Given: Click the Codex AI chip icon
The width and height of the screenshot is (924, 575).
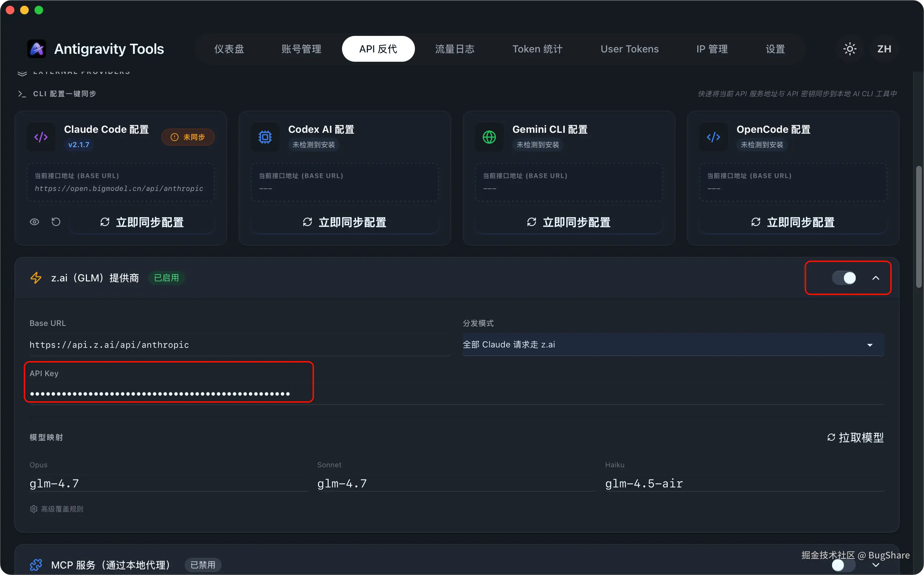Looking at the screenshot, I should point(265,137).
